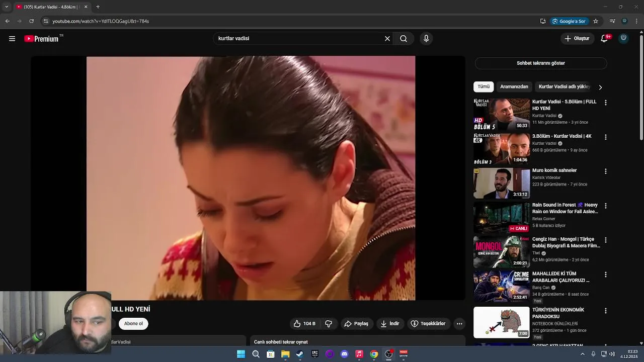Click the Teşekkürler thanks button
The image size is (644, 362).
(x=428, y=324)
